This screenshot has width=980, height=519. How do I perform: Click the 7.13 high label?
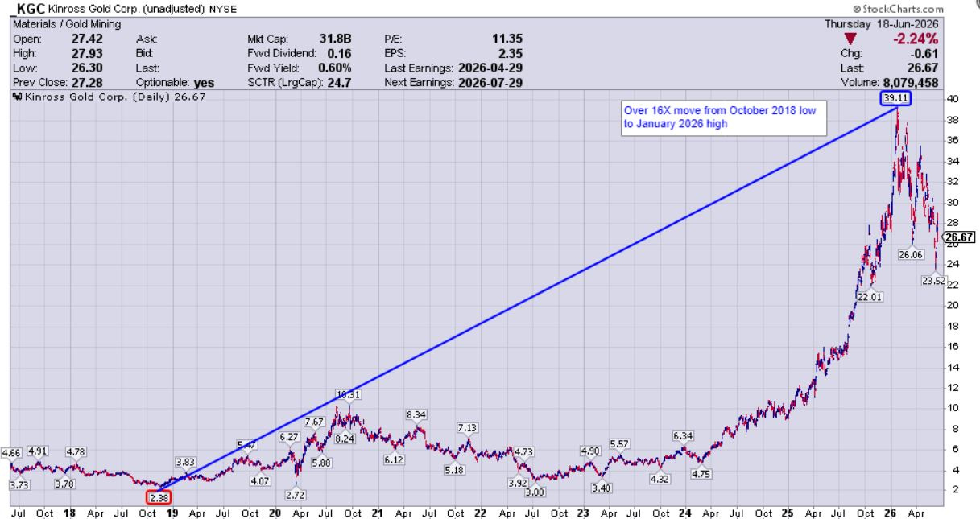(x=468, y=427)
